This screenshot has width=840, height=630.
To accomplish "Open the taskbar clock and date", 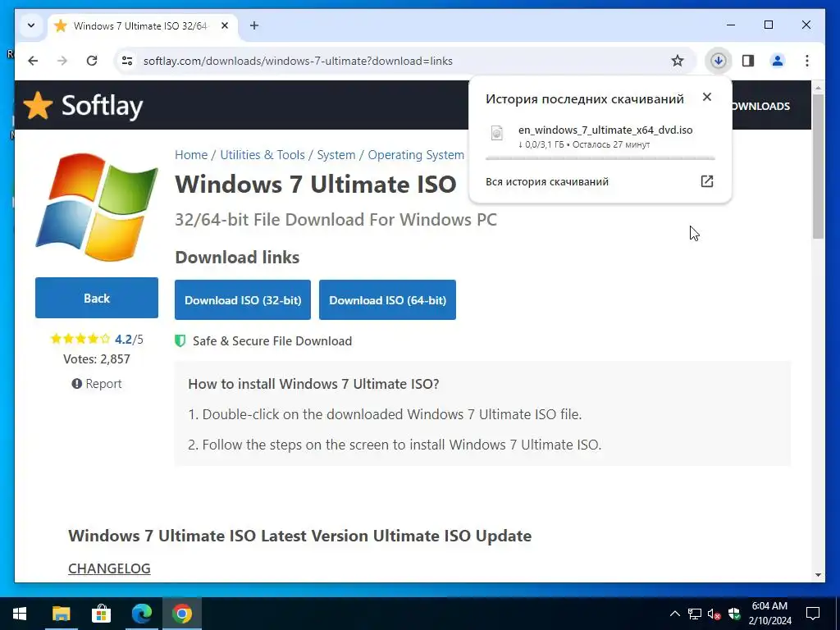I will (x=769, y=614).
